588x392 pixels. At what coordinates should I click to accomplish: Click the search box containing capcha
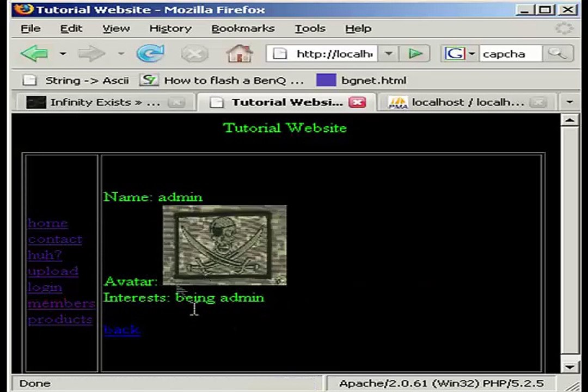coord(510,54)
